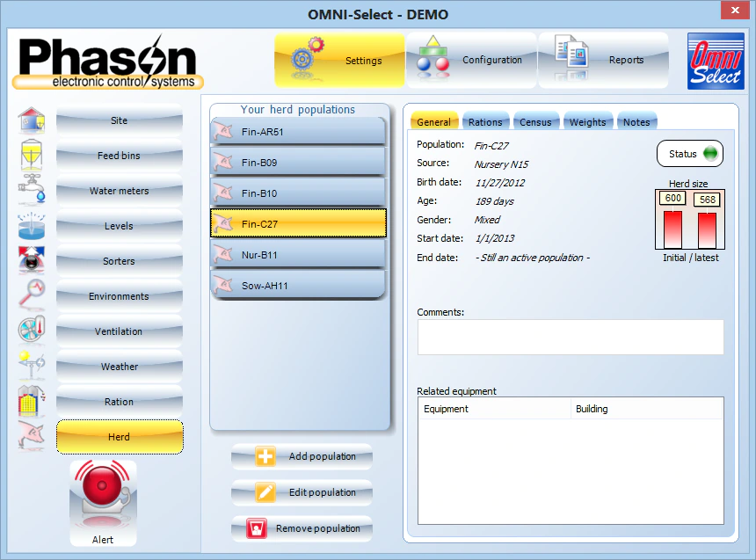Click the Water meters faucet icon
Viewport: 756px width, 560px height.
point(32,191)
